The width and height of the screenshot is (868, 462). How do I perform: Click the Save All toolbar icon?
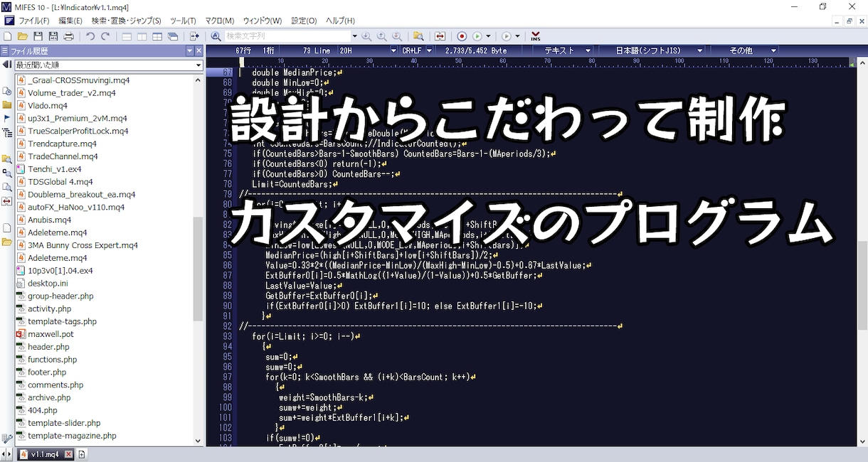tap(53, 36)
